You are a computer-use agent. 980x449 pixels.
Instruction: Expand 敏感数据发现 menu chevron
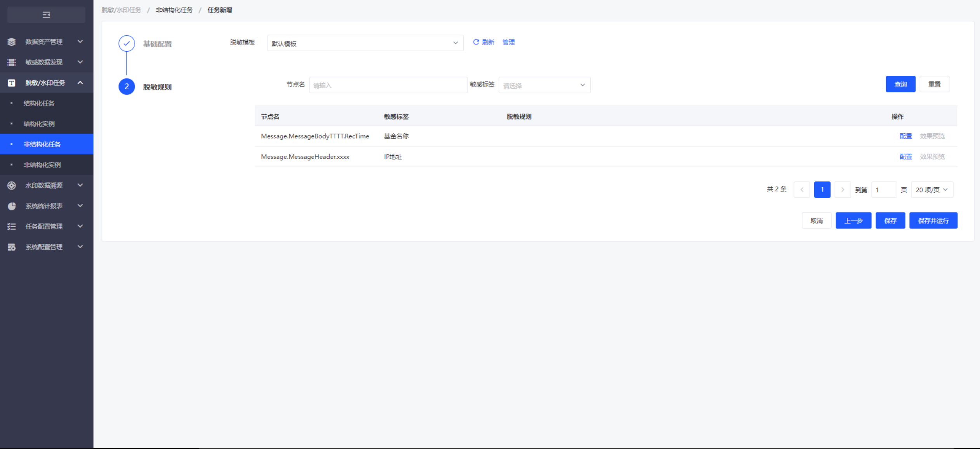tap(80, 62)
